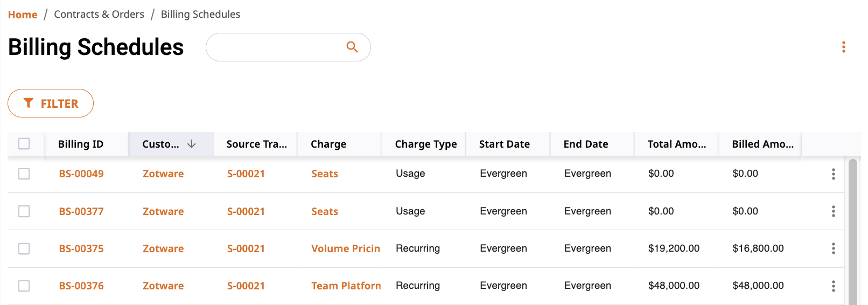
Task: Open billing schedule BS-00375
Action: 81,248
